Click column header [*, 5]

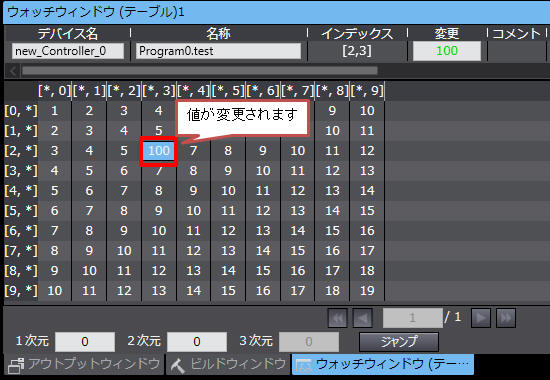pyautogui.click(x=228, y=91)
